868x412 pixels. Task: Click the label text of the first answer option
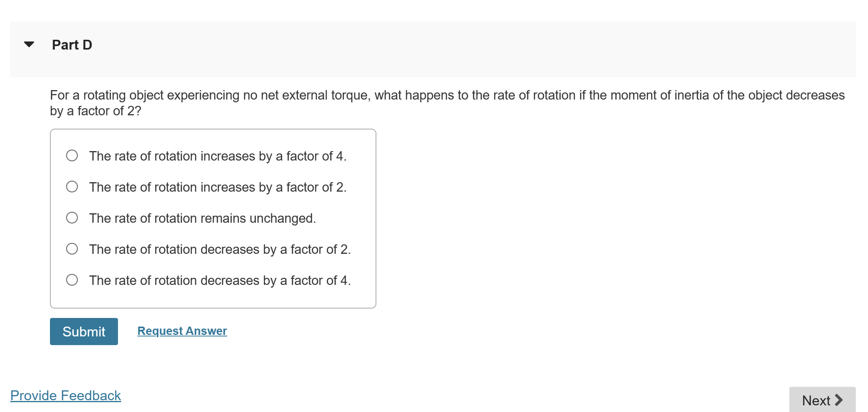tap(217, 156)
